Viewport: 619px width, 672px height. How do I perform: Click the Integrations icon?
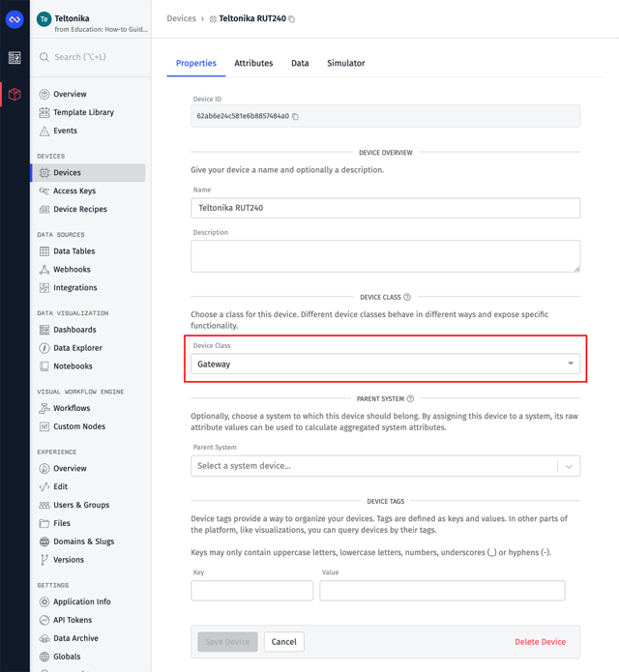(x=44, y=287)
